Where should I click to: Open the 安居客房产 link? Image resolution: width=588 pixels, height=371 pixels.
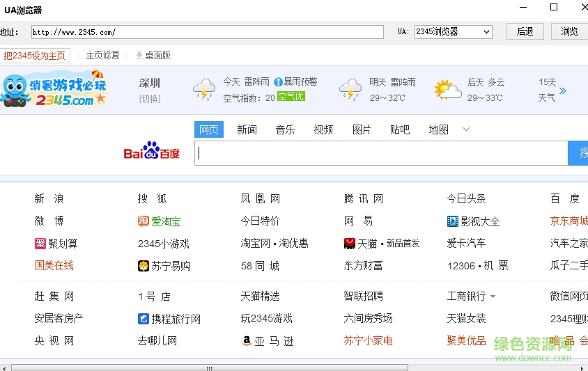[59, 319]
